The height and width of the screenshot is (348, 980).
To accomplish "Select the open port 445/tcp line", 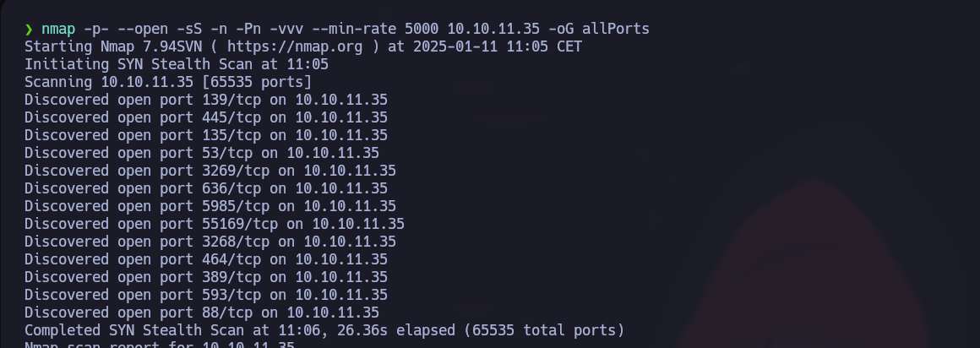I will tap(205, 117).
